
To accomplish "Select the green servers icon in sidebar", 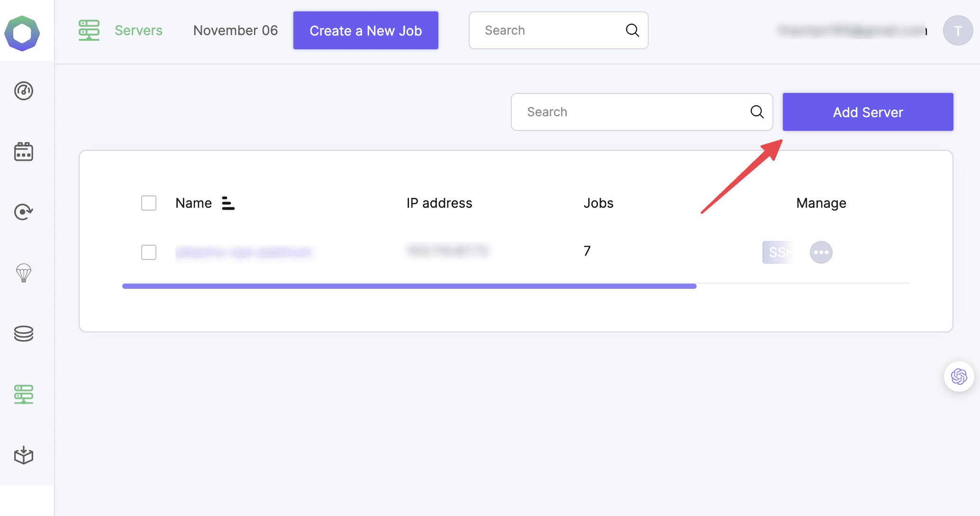I will coord(24,395).
